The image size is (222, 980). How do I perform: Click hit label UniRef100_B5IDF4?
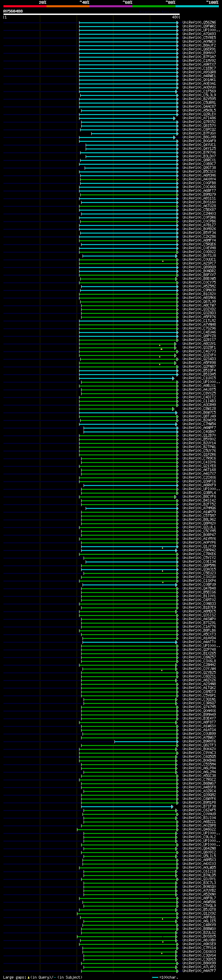coord(199,371)
